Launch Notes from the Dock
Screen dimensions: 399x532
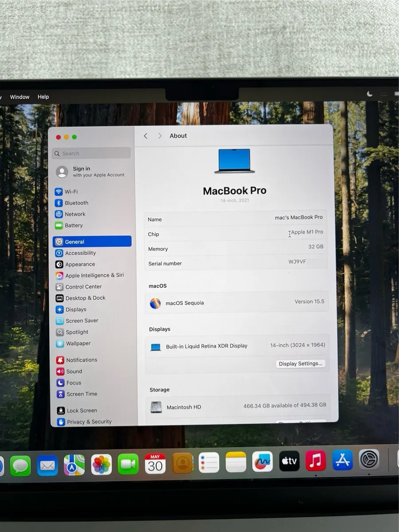click(x=236, y=462)
